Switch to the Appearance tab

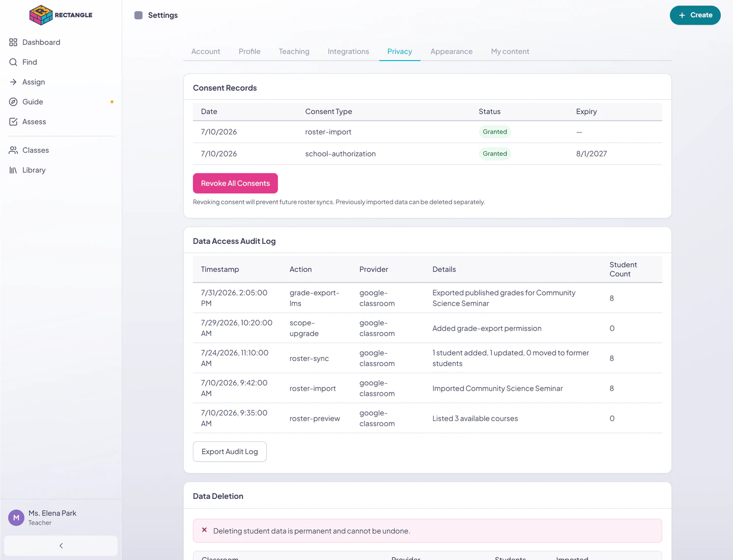(452, 51)
